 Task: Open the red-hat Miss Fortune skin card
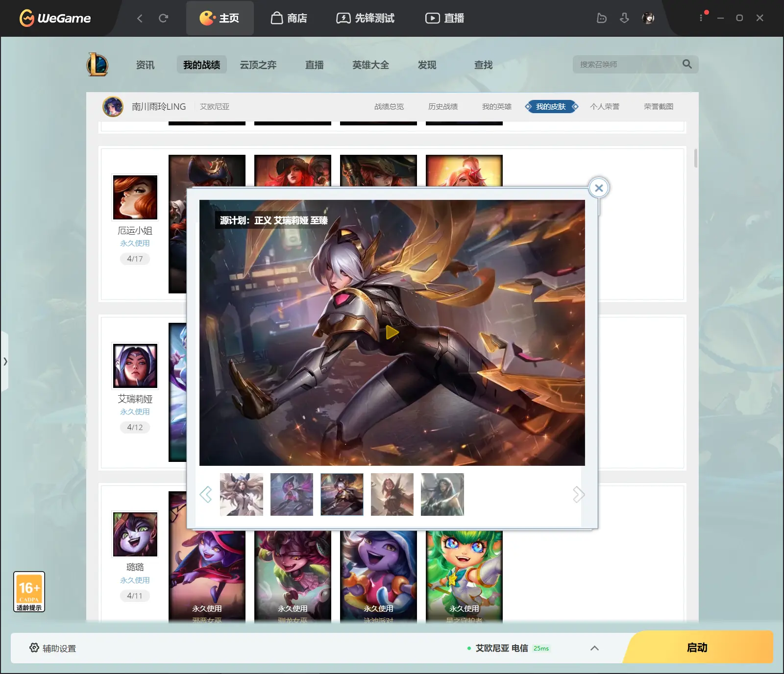(293, 170)
